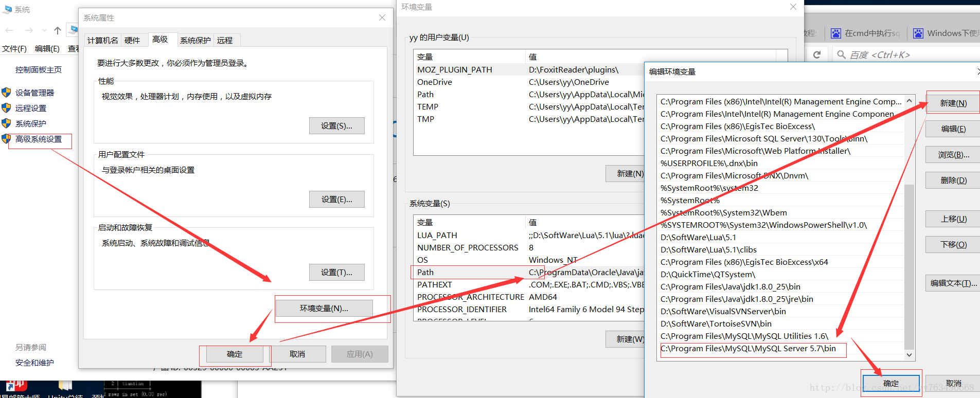Viewport: 980px width, 398px height.
Task: Select %SystemRoot%\system32 path entry
Action: coord(781,188)
